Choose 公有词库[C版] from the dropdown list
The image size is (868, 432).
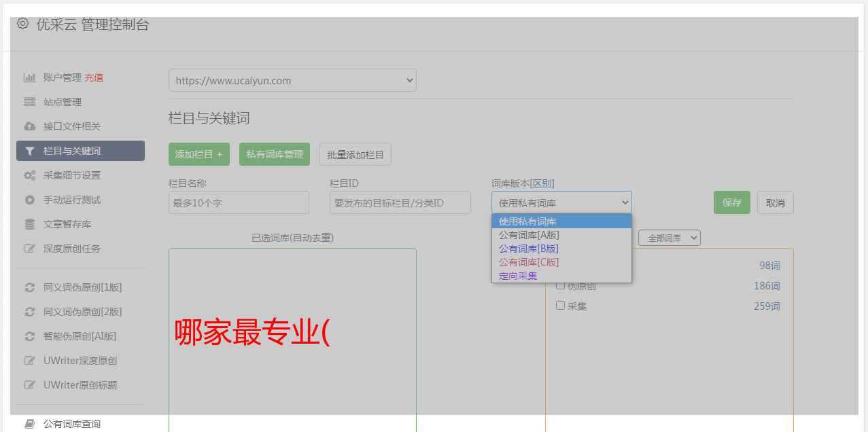tap(561, 262)
